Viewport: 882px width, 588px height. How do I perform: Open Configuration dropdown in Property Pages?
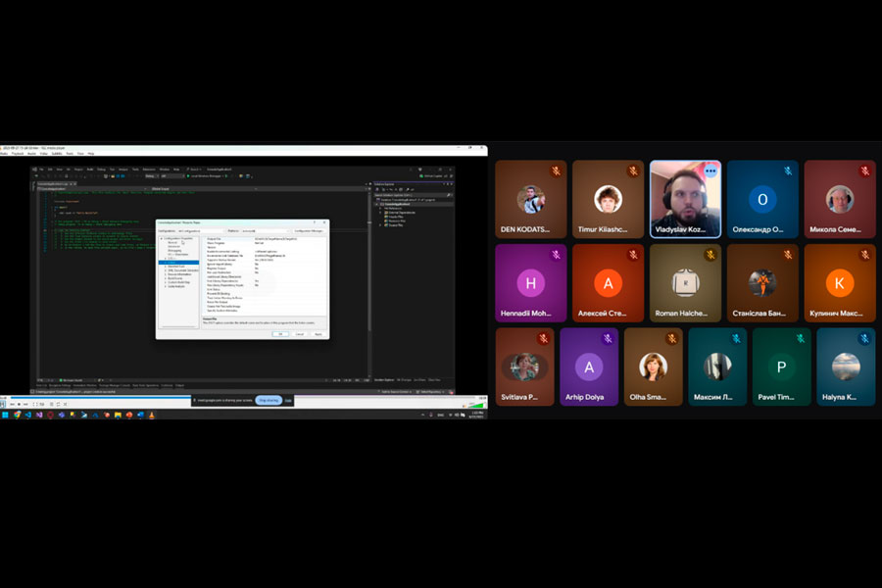point(200,230)
